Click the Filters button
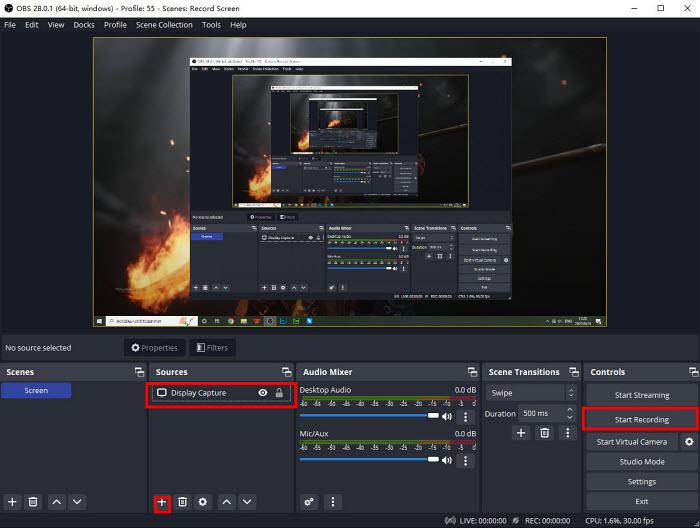The image size is (700, 528). coord(212,348)
